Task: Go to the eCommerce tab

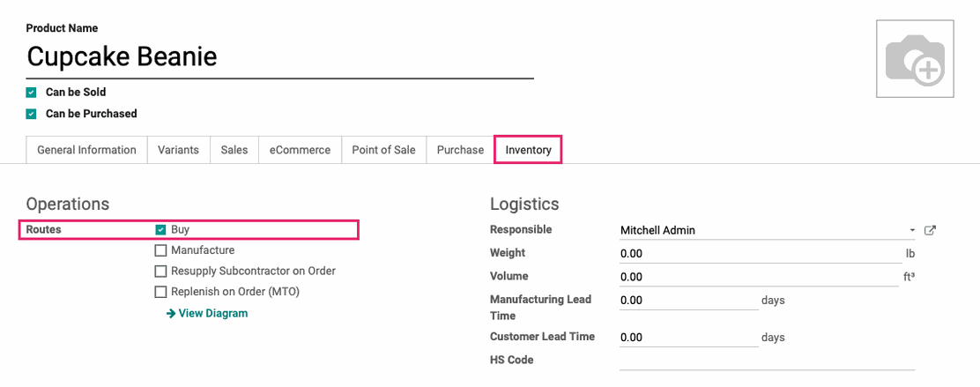Action: pos(300,150)
